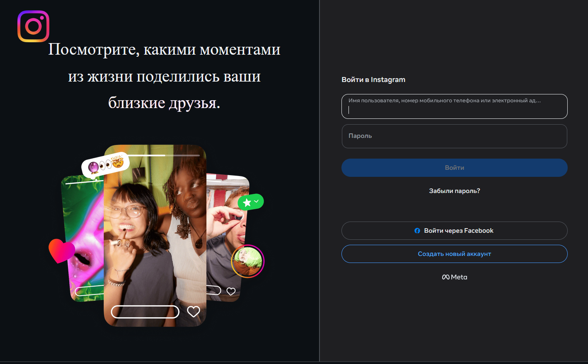The image size is (588, 364).
Task: Click the small heart outline on right card
Action: point(231,291)
